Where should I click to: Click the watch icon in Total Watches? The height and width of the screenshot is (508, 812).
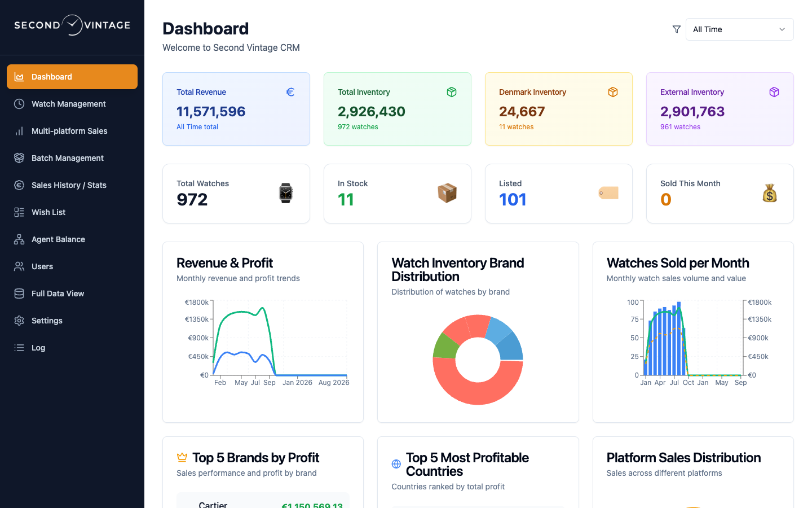click(286, 193)
